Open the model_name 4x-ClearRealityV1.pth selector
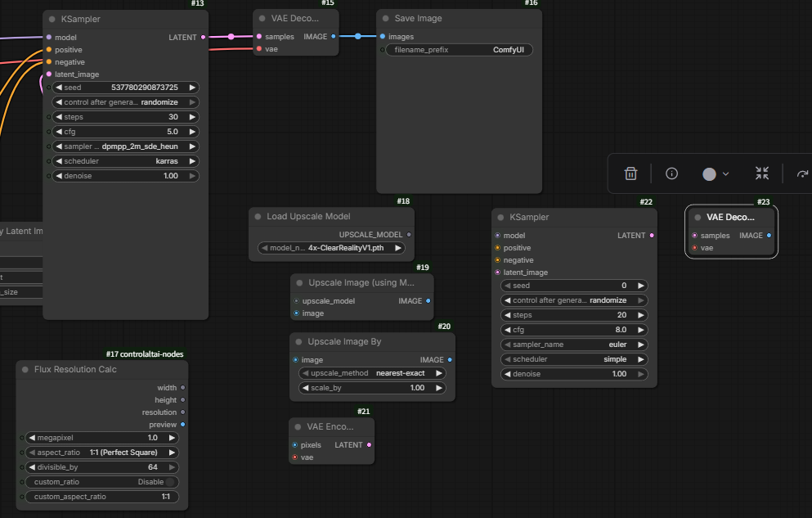812x518 pixels. 330,248
